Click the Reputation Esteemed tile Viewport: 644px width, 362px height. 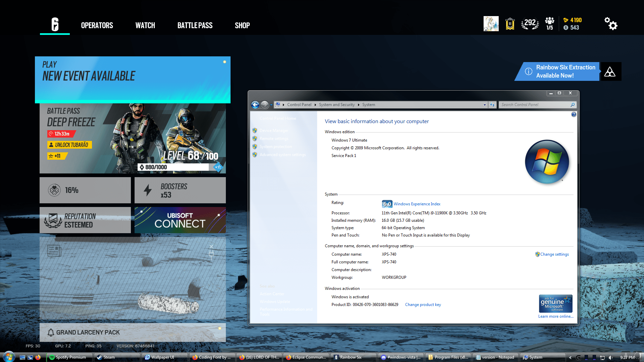pos(85,220)
